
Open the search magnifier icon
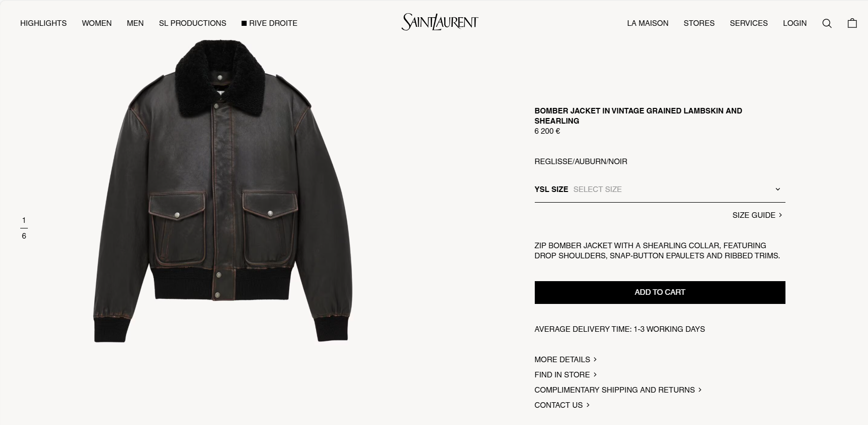(827, 23)
